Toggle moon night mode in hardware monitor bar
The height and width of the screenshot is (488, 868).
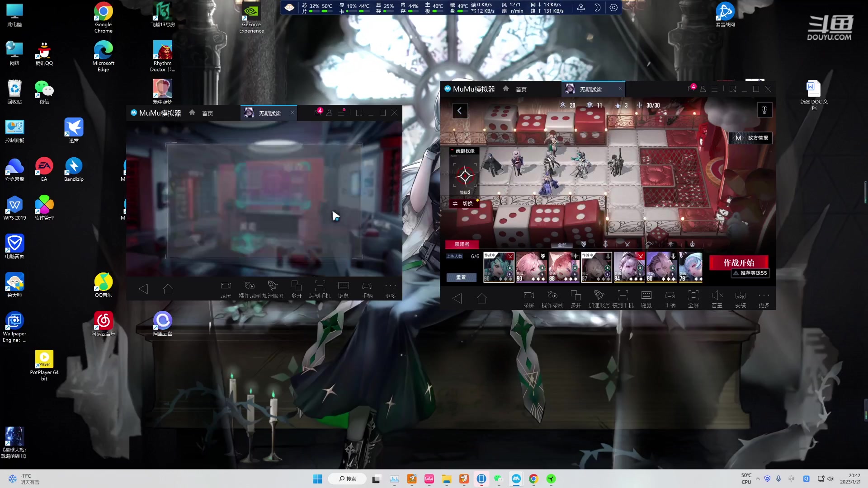point(597,8)
